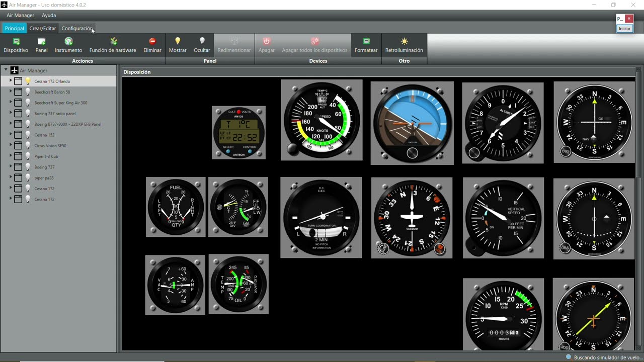This screenshot has height=362, width=644.
Task: Close the small P... popup window
Action: 629,19
